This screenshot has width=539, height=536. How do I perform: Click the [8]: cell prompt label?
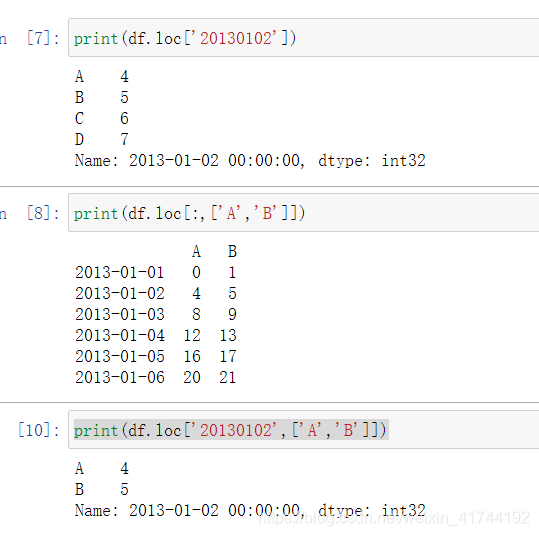(x=43, y=213)
